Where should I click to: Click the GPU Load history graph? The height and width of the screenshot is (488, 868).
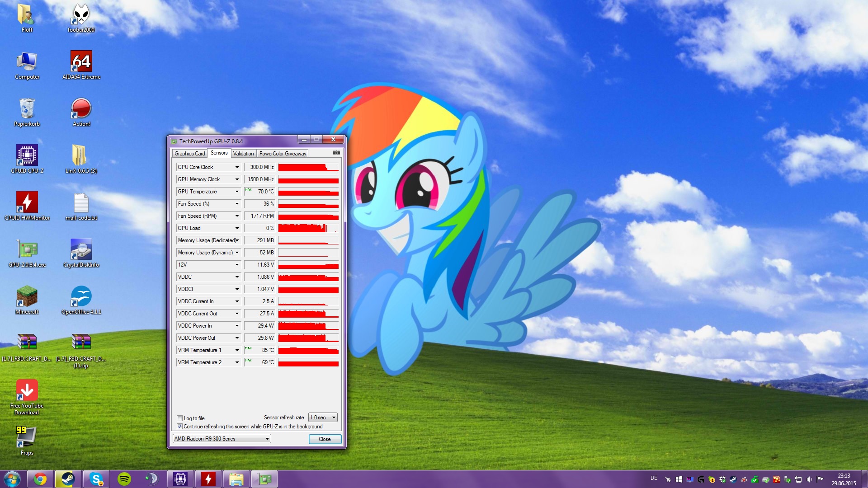(x=308, y=228)
